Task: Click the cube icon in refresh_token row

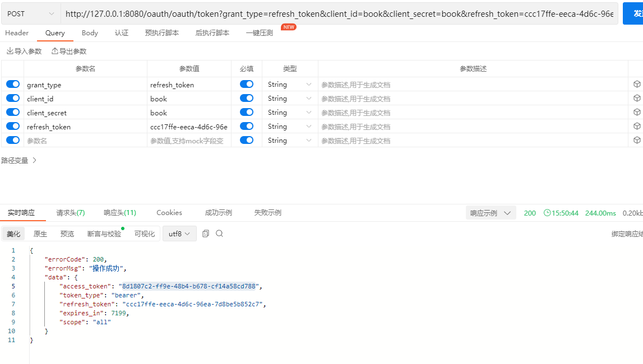Action: tap(636, 126)
